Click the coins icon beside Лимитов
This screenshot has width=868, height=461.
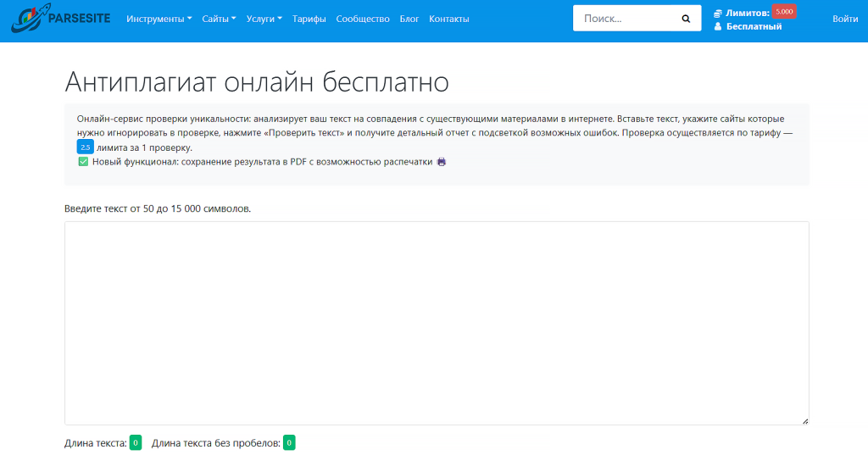point(718,14)
